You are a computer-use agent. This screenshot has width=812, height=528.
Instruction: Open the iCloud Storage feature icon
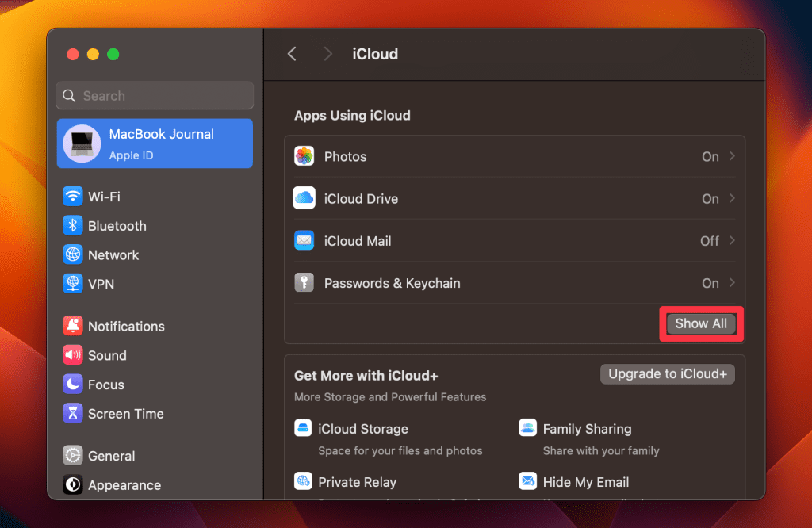point(303,429)
